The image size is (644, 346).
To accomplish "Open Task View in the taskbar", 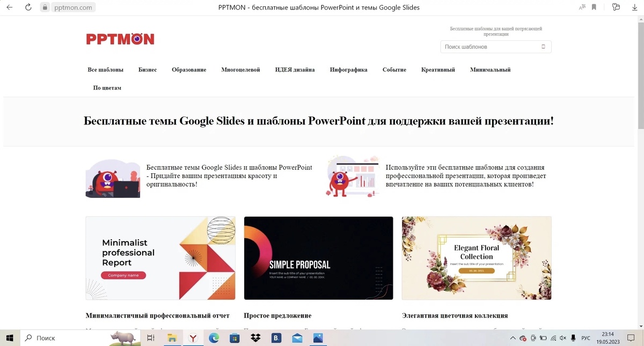I will click(x=151, y=338).
